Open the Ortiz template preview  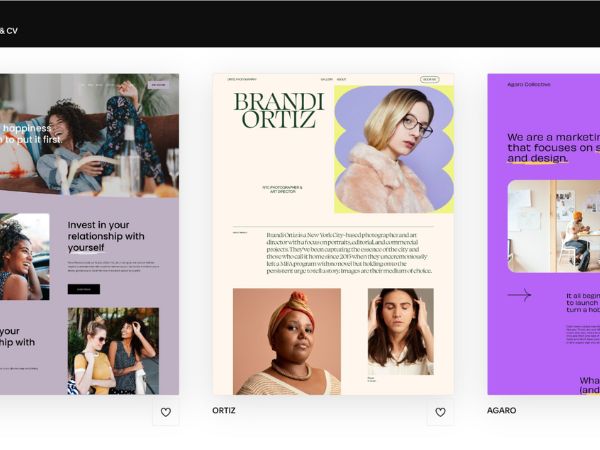point(333,234)
